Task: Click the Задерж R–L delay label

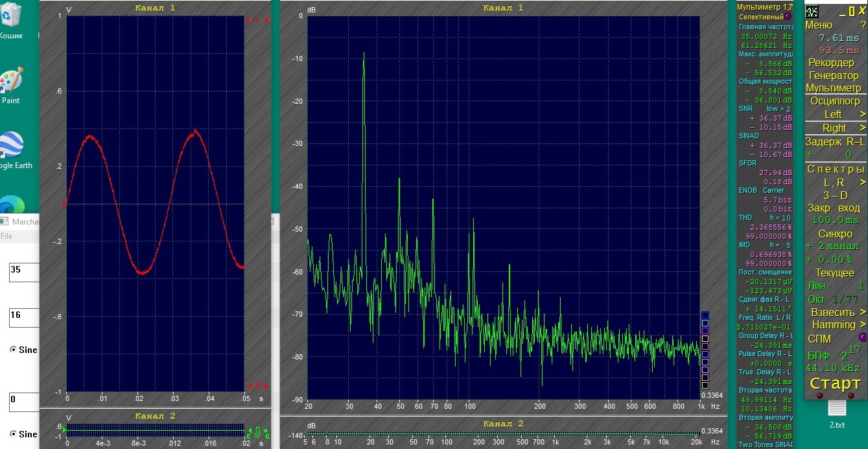Action: tap(835, 141)
